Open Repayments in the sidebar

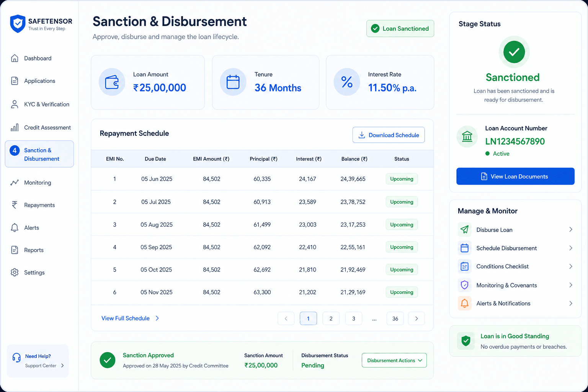click(39, 205)
